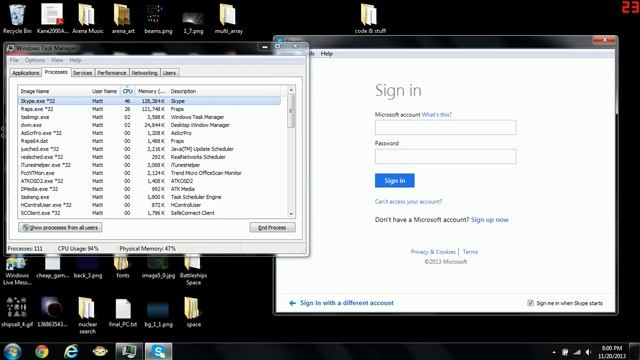Open Task Manager File menu
This screenshot has width=640, height=360.
click(x=14, y=60)
